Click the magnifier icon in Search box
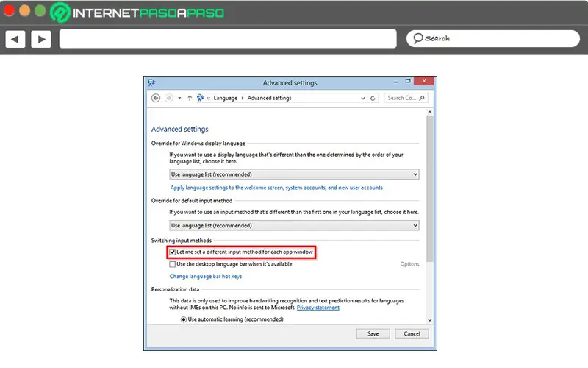This screenshot has width=588, height=368. (417, 38)
